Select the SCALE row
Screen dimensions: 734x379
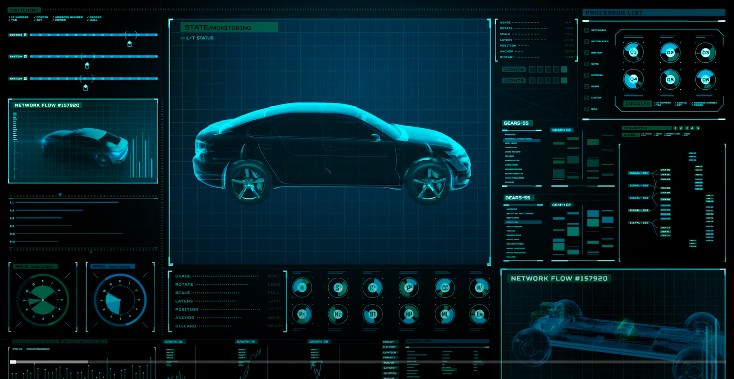click(228, 292)
